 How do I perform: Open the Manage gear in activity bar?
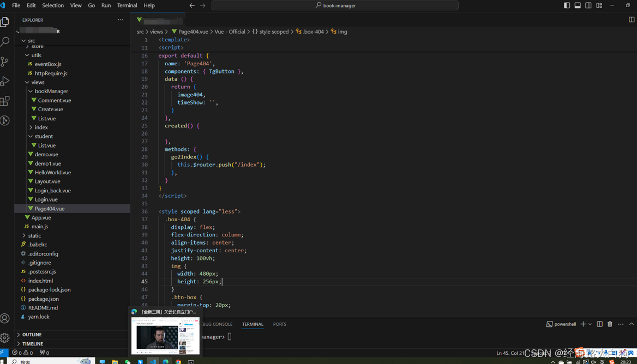tap(5, 338)
